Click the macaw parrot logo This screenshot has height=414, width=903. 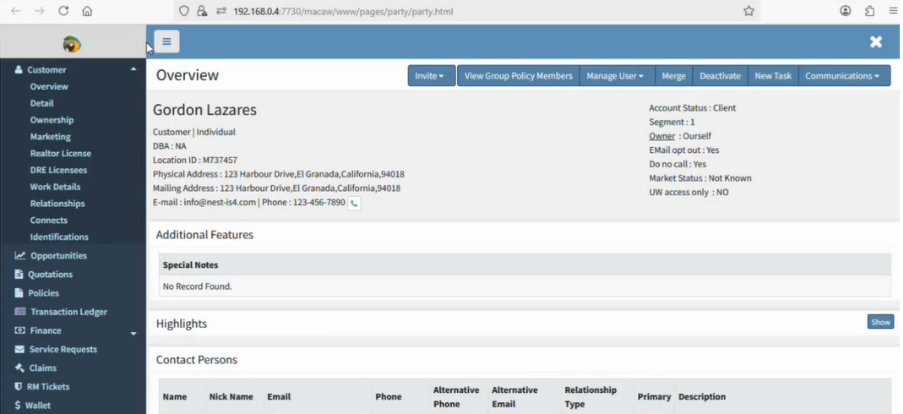[72, 44]
